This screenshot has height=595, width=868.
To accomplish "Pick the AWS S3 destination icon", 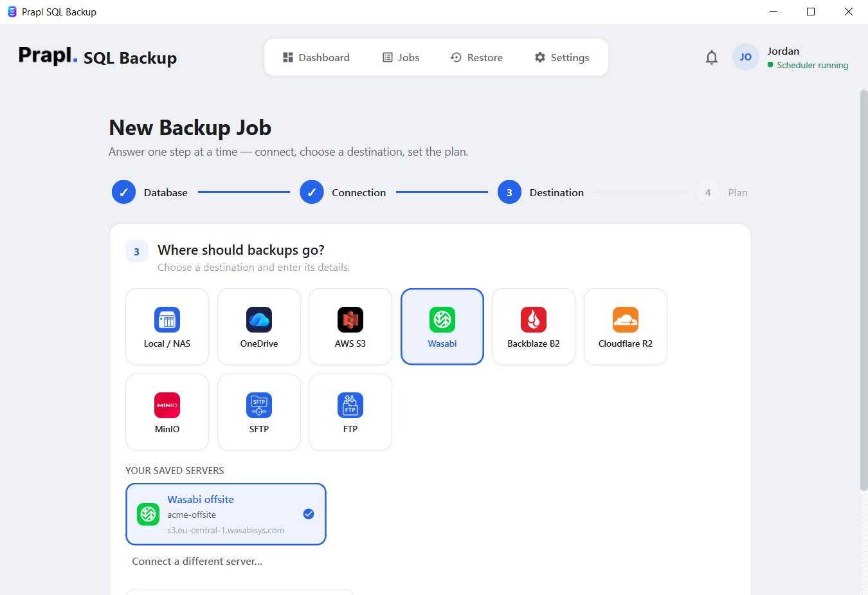I will point(350,320).
